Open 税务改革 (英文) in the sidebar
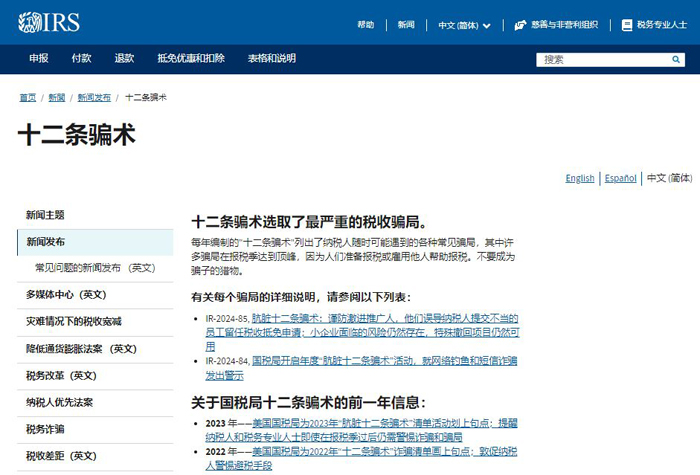The height and width of the screenshot is (475, 700). tap(61, 375)
